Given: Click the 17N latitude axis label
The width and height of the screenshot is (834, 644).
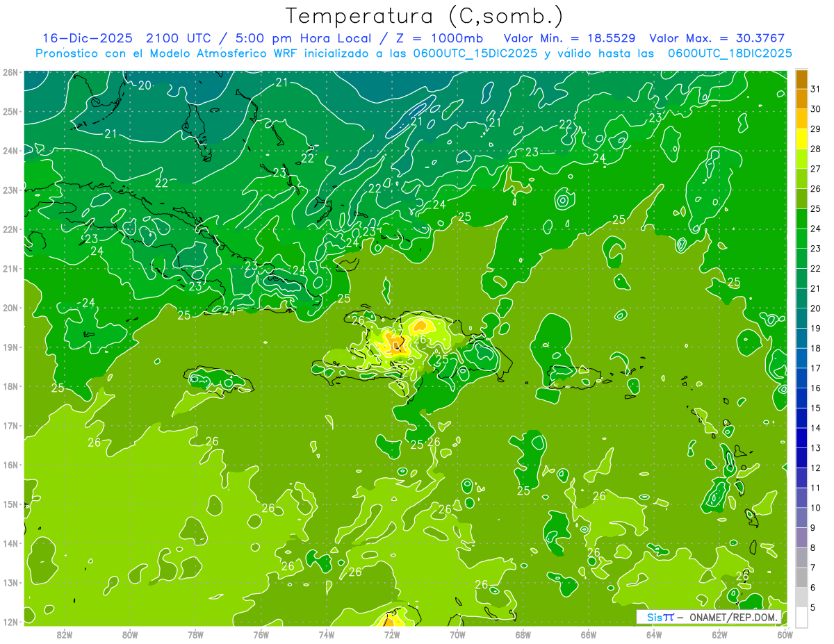Looking at the screenshot, I should 10,426.
